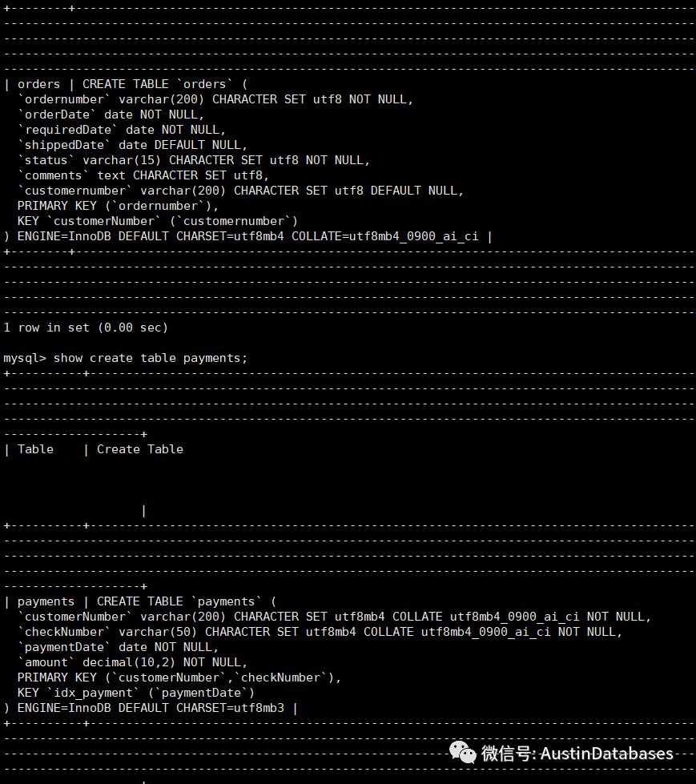The height and width of the screenshot is (784, 696).
Task: Click the AustinDatabases watermark text
Action: pyautogui.click(x=606, y=754)
